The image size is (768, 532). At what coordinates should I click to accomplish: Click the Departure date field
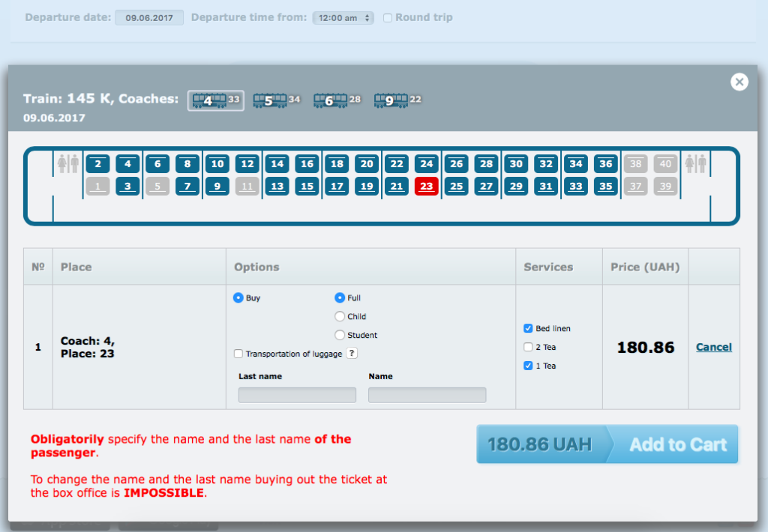149,18
